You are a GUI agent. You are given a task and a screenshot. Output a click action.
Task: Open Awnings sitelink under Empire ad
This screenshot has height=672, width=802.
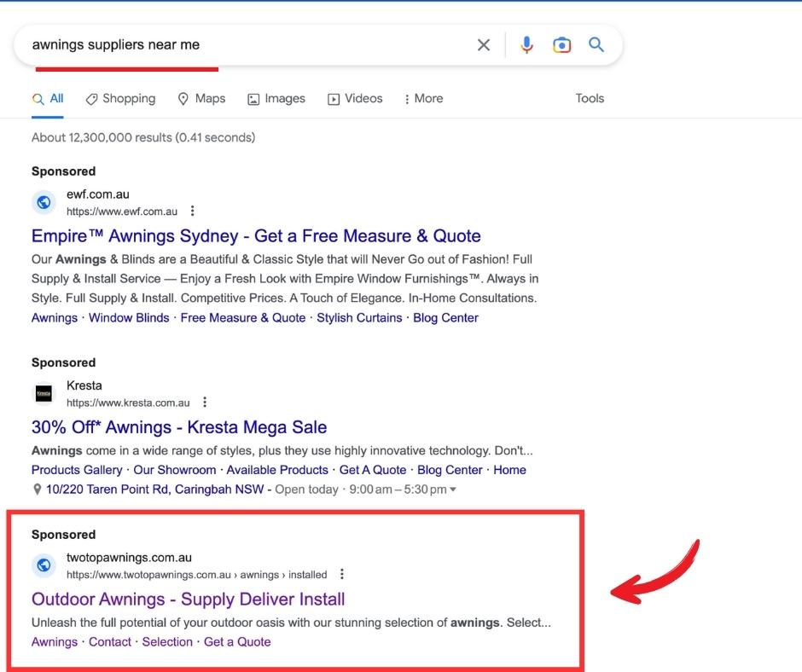[x=55, y=317]
